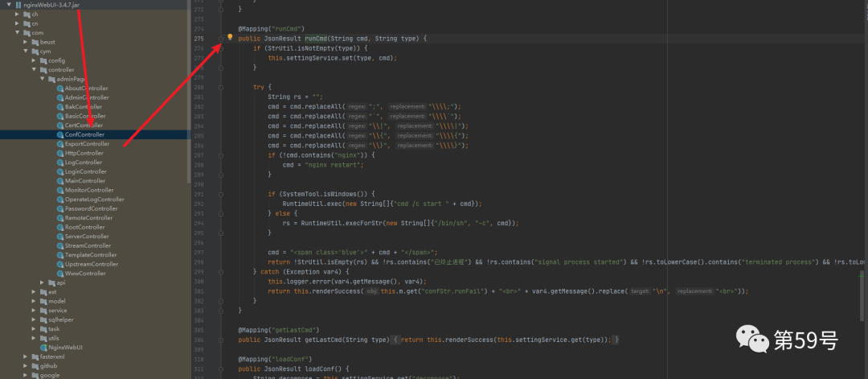The height and width of the screenshot is (379, 868).
Task: Collapse the com package folder
Action: (x=18, y=33)
